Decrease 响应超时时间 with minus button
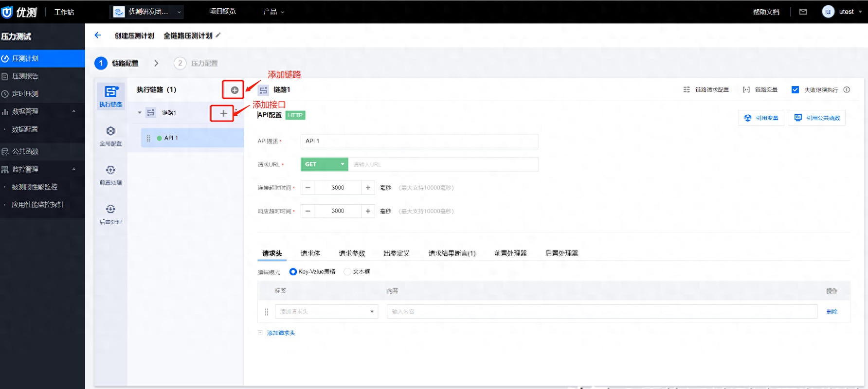This screenshot has width=868, height=389. click(308, 211)
